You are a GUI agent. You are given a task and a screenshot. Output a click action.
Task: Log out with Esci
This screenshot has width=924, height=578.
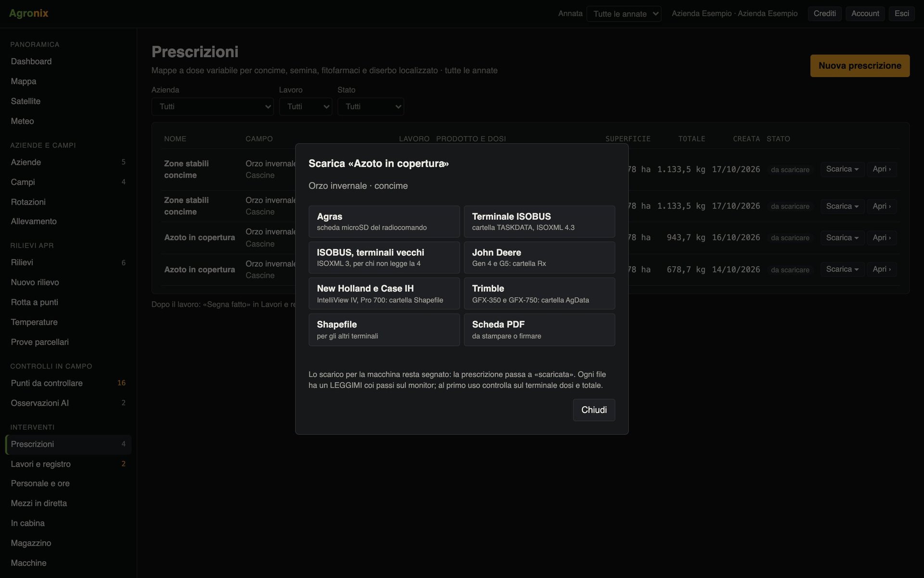click(901, 13)
